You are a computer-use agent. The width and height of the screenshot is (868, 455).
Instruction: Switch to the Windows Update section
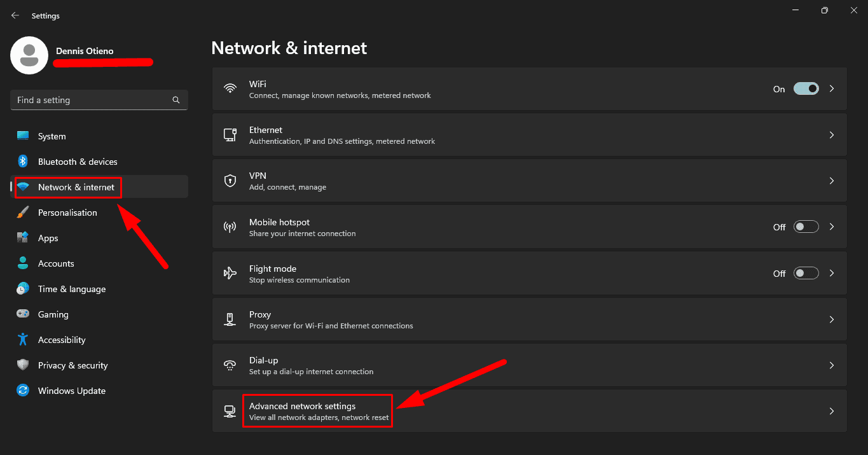point(71,390)
